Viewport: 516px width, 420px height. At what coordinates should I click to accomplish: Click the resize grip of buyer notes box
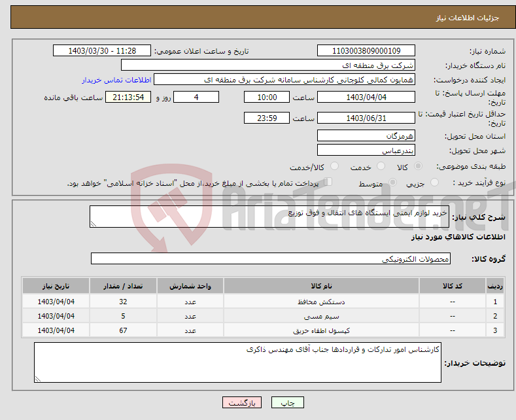[x=38, y=379]
